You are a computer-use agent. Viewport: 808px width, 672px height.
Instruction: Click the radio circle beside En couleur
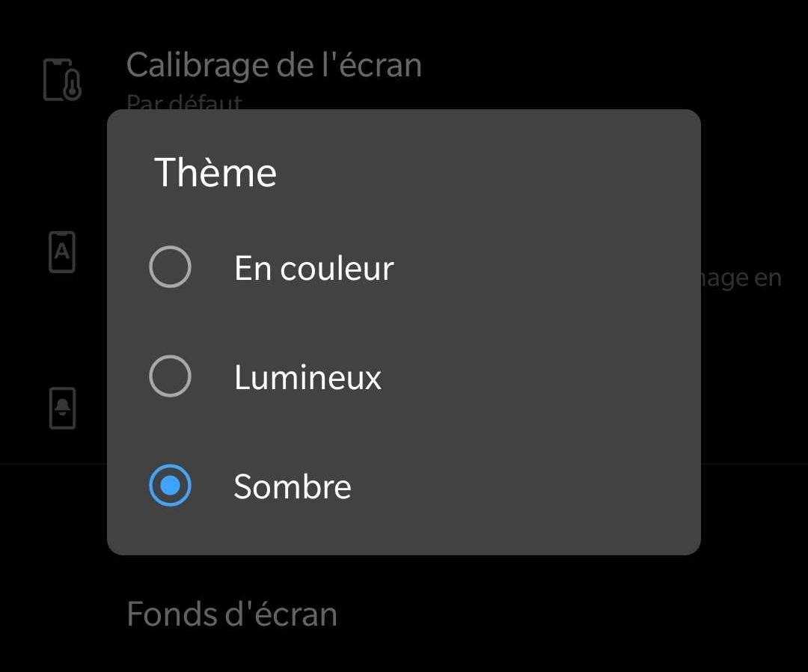point(171,267)
